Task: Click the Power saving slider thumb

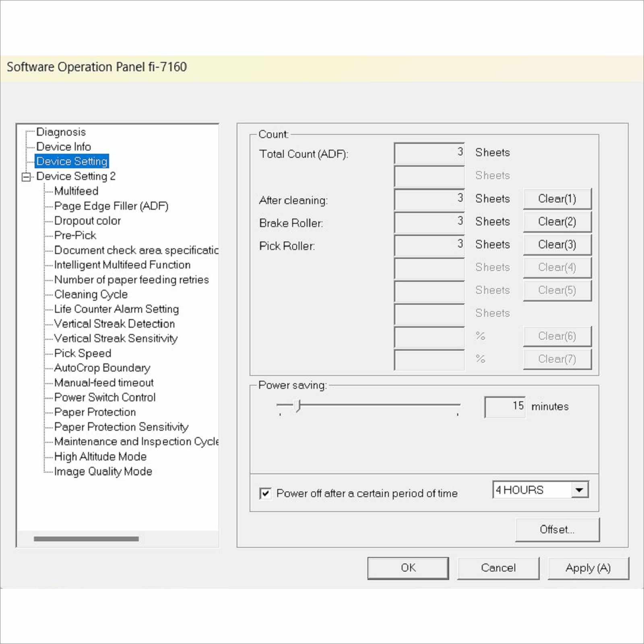Action: point(298,406)
